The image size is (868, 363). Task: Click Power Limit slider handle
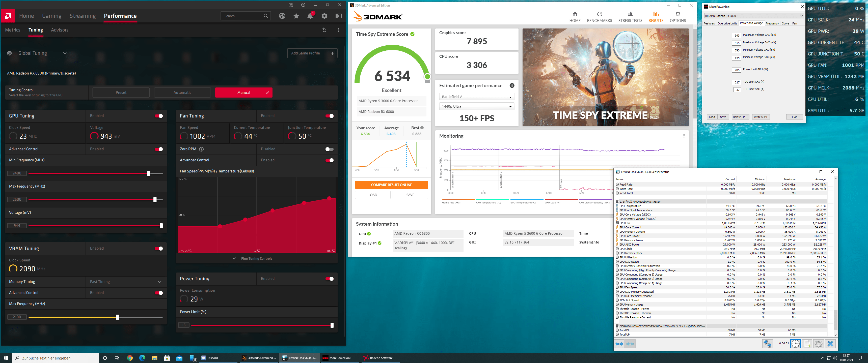click(332, 325)
